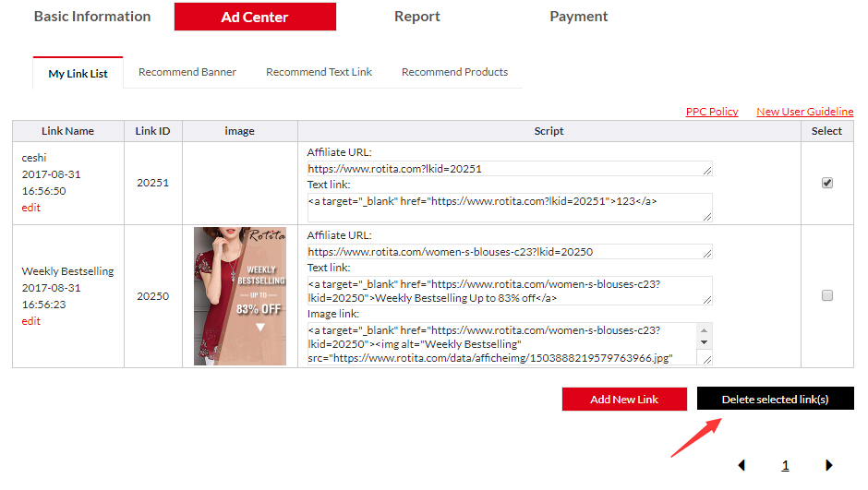This screenshot has height=490, width=868.
Task: Click edit under Weekly Bestselling link
Action: point(31,321)
